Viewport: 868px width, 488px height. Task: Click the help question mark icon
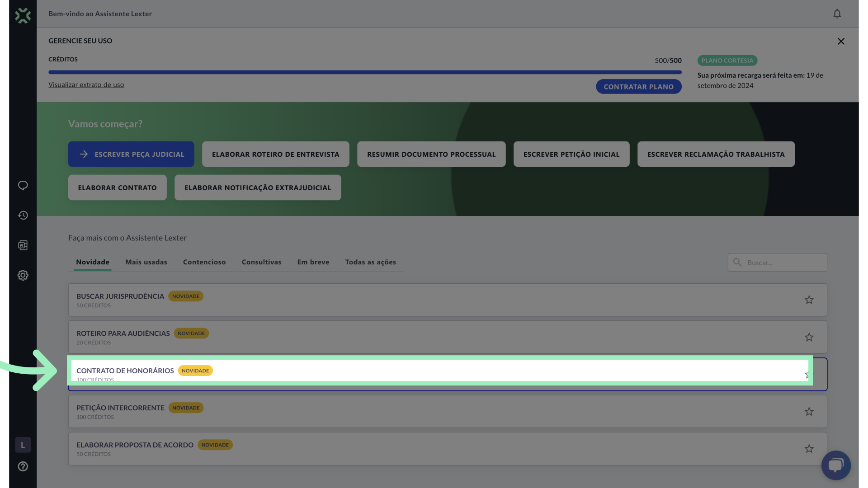pos(23,466)
